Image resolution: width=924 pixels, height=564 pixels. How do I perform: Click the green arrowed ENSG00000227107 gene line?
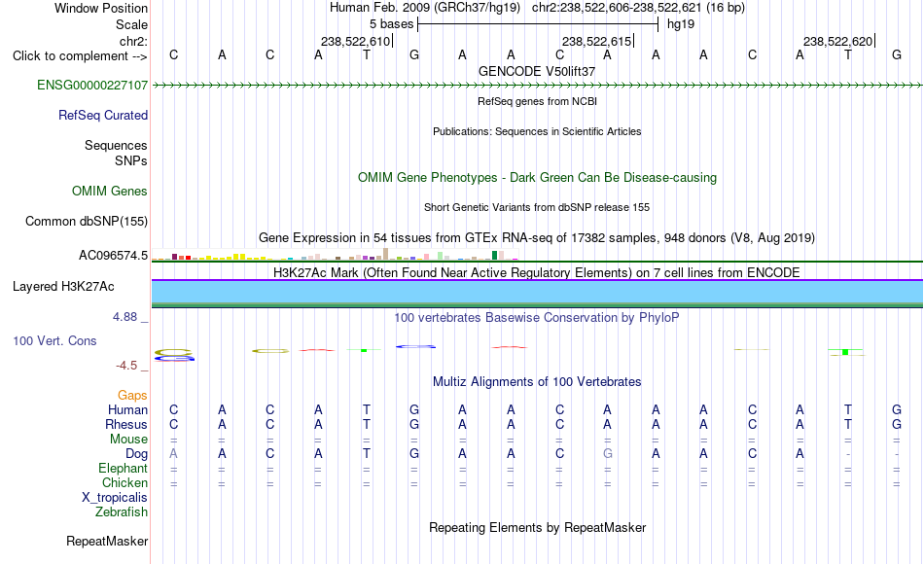[x=537, y=86]
